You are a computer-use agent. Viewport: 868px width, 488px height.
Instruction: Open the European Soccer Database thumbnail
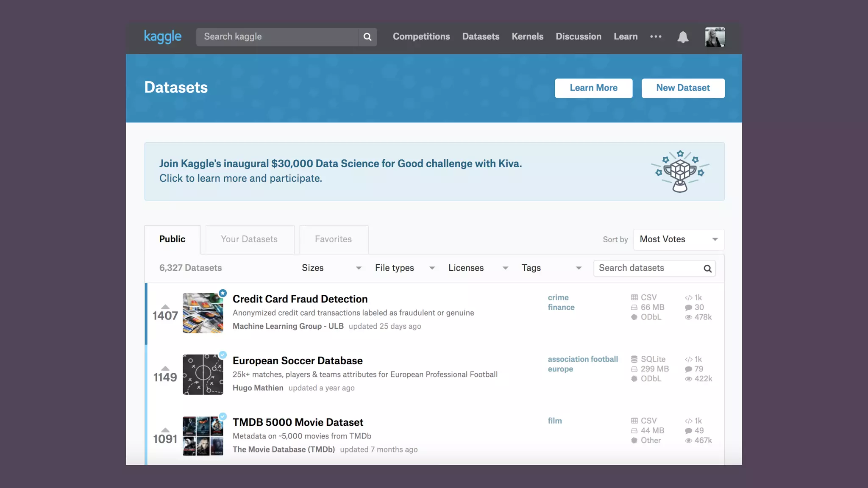click(203, 374)
